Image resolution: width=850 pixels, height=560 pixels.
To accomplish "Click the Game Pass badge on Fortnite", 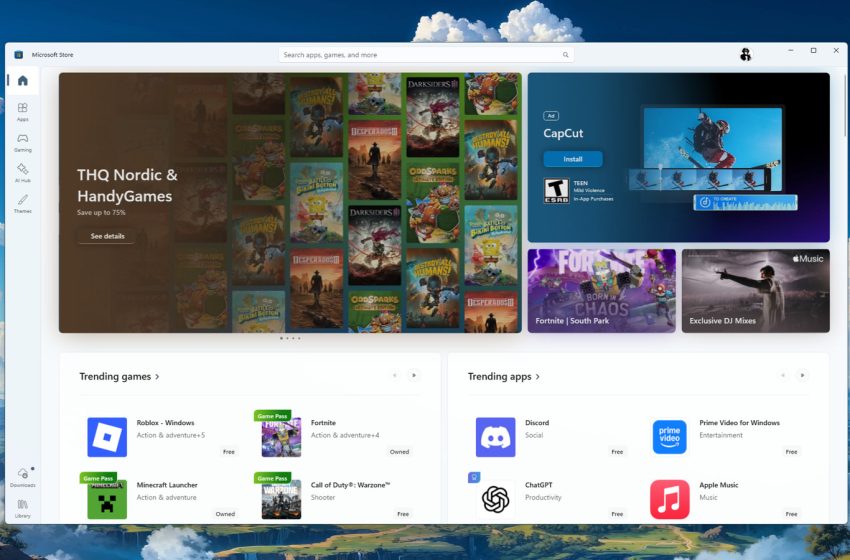I will [272, 416].
